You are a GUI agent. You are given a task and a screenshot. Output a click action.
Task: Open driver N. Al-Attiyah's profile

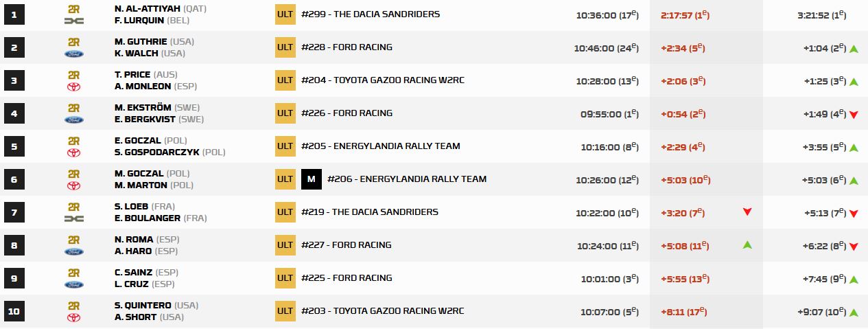pos(145,9)
